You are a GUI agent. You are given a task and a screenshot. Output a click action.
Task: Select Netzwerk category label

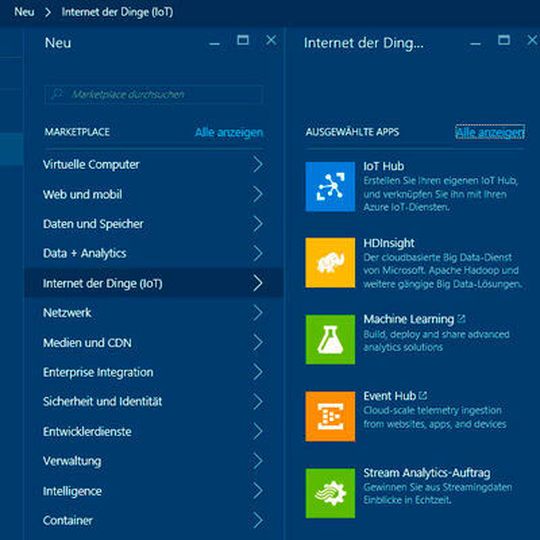pos(67,313)
